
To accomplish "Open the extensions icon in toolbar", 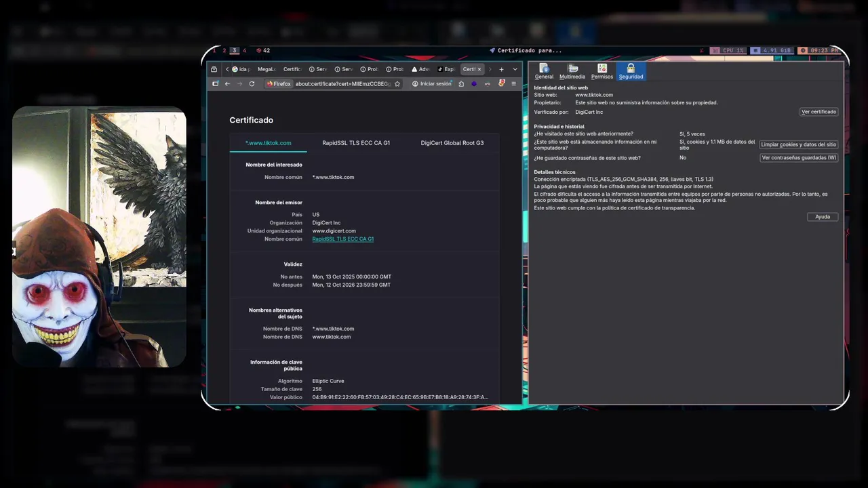I will (461, 84).
